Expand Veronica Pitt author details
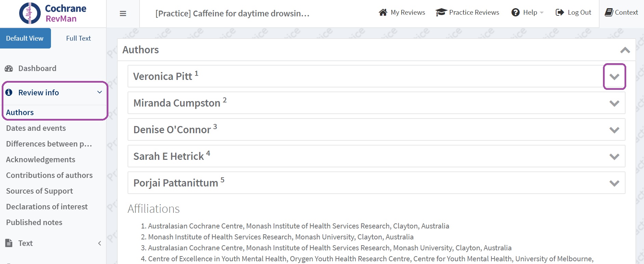 614,77
